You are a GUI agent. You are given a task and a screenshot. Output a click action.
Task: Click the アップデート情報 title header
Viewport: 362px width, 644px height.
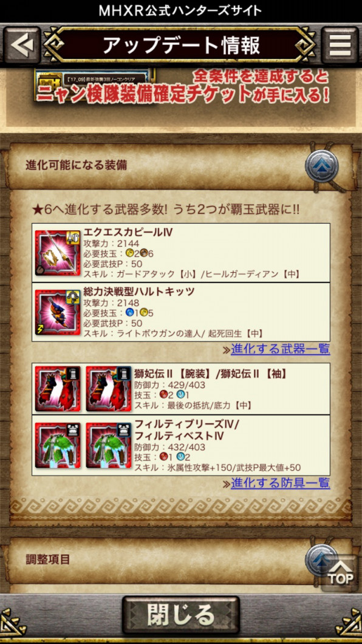pyautogui.click(x=181, y=45)
